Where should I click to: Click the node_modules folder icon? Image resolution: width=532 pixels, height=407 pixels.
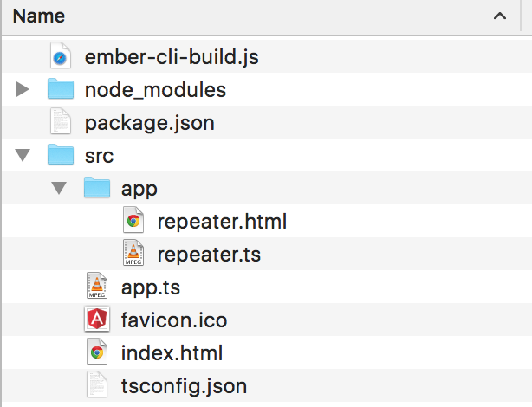point(60,90)
